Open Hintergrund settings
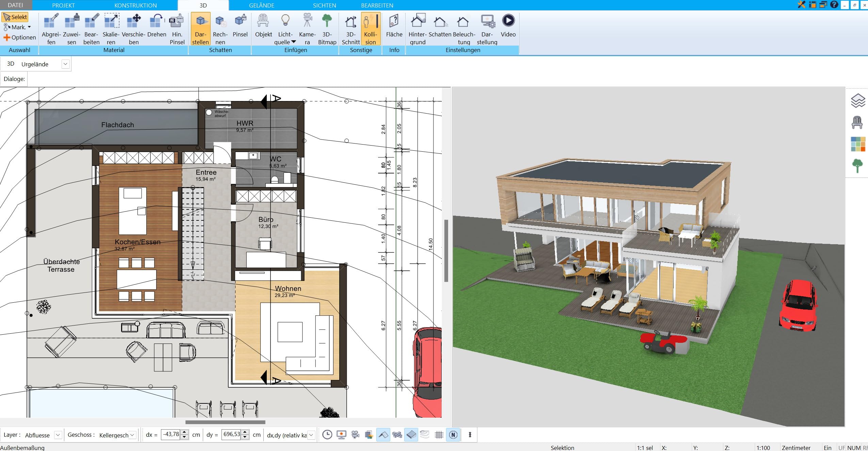Viewport: 868px width, 451px height. coord(417,29)
